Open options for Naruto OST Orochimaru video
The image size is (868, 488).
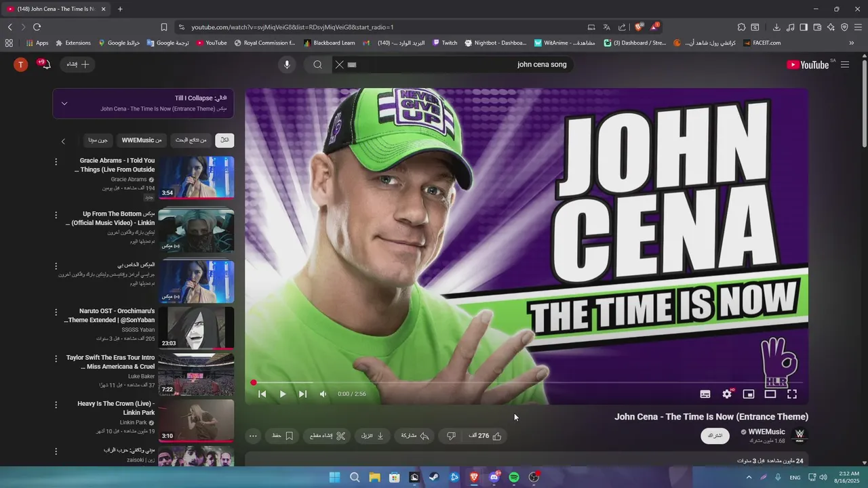(x=56, y=312)
